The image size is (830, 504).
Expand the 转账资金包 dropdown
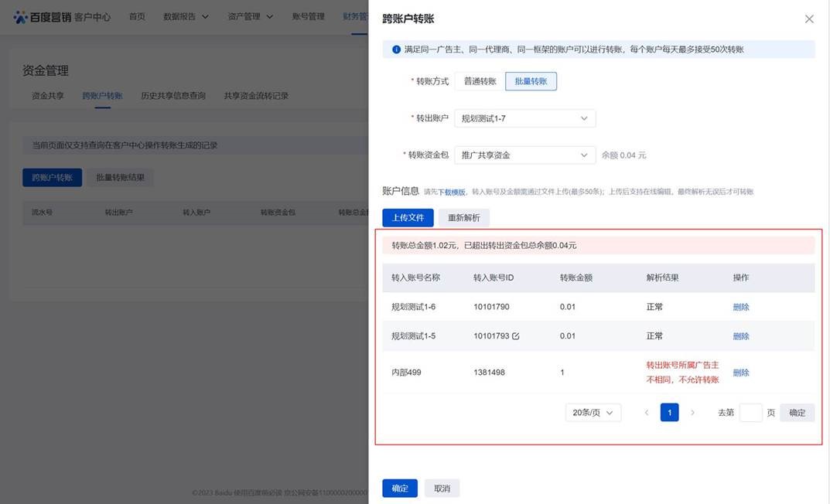(524, 155)
